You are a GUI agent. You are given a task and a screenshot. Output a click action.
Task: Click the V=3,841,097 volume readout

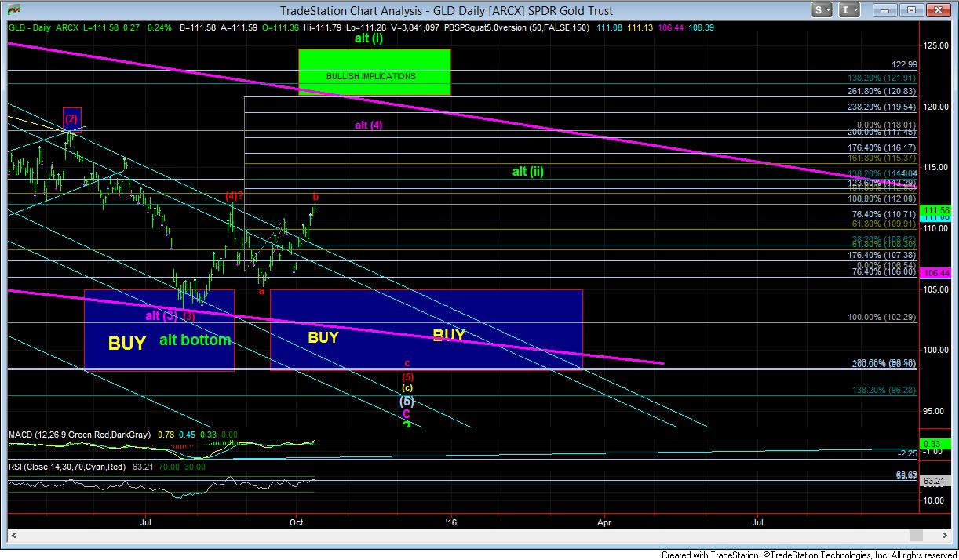416,27
